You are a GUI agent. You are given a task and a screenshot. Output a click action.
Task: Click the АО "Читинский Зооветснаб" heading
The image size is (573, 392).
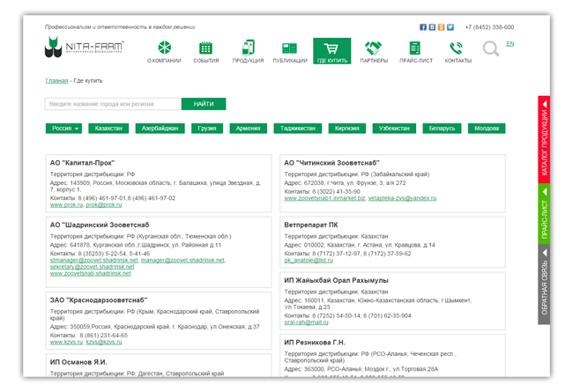tap(331, 163)
